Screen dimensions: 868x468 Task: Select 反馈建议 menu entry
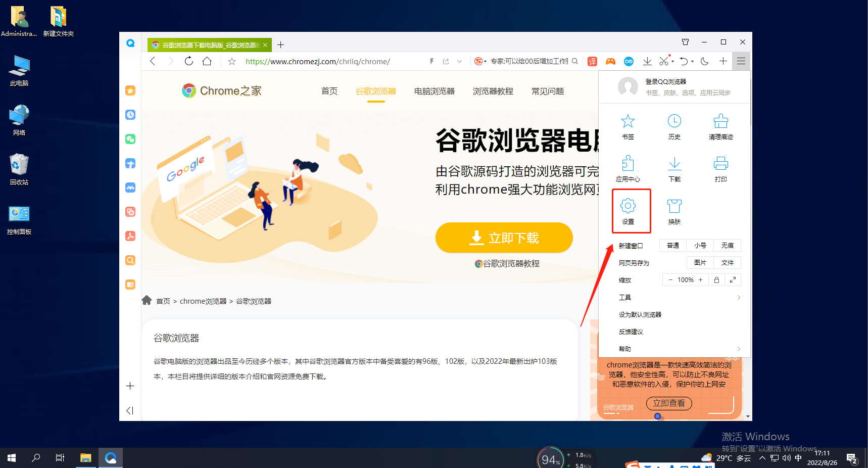click(x=631, y=332)
